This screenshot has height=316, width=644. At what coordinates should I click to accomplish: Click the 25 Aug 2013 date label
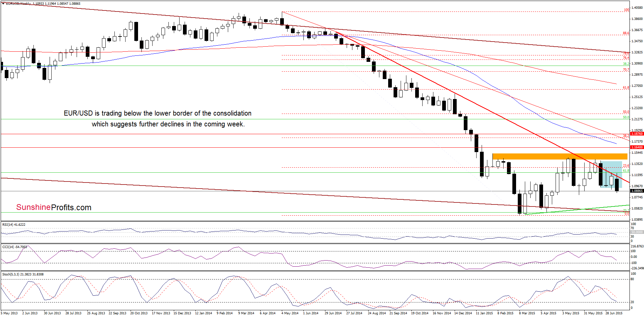[x=96, y=313]
